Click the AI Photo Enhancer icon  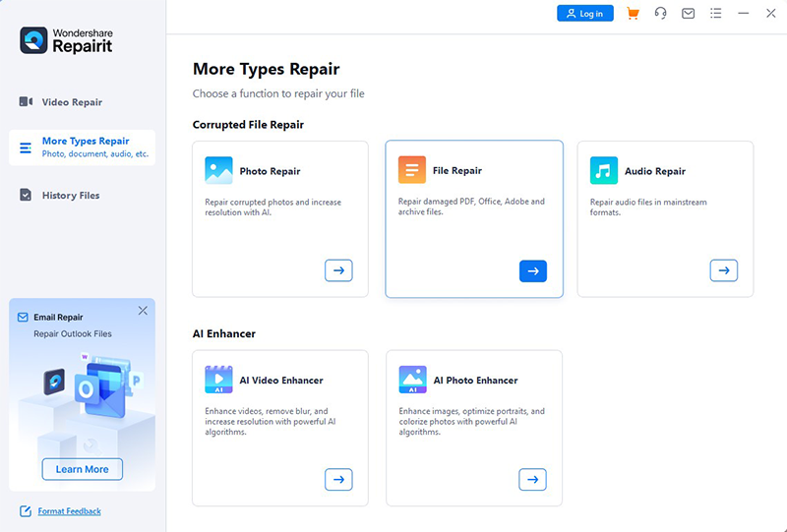tap(412, 380)
